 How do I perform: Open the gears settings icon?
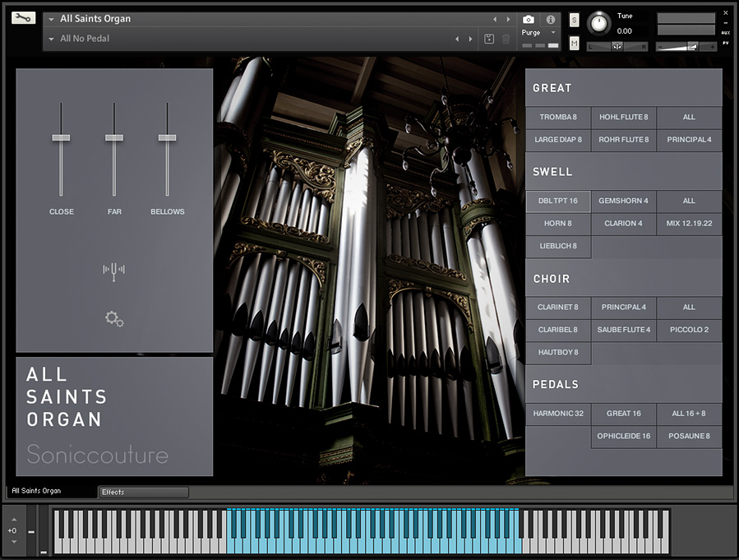coord(114,318)
